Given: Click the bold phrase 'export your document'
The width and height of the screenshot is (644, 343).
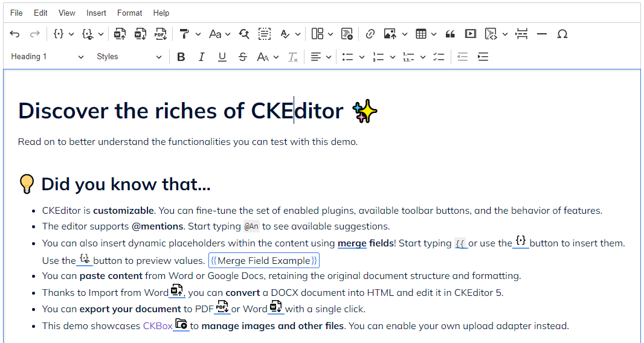Looking at the screenshot, I should click(130, 309).
